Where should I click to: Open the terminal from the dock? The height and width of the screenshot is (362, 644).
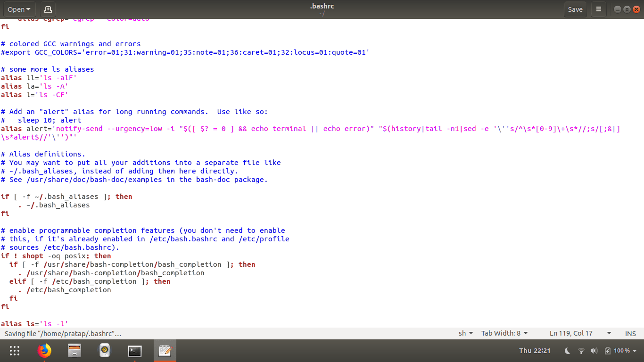(x=134, y=351)
